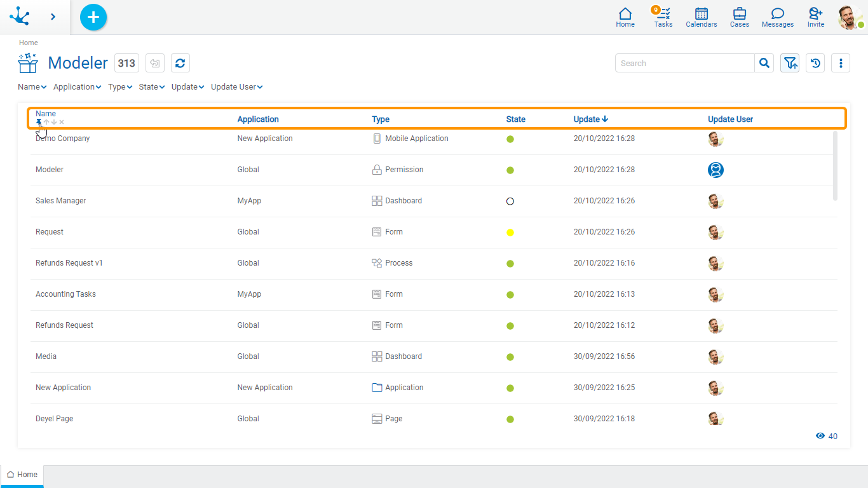This screenshot has height=488, width=868.
Task: Click the State column header
Action: tap(516, 119)
